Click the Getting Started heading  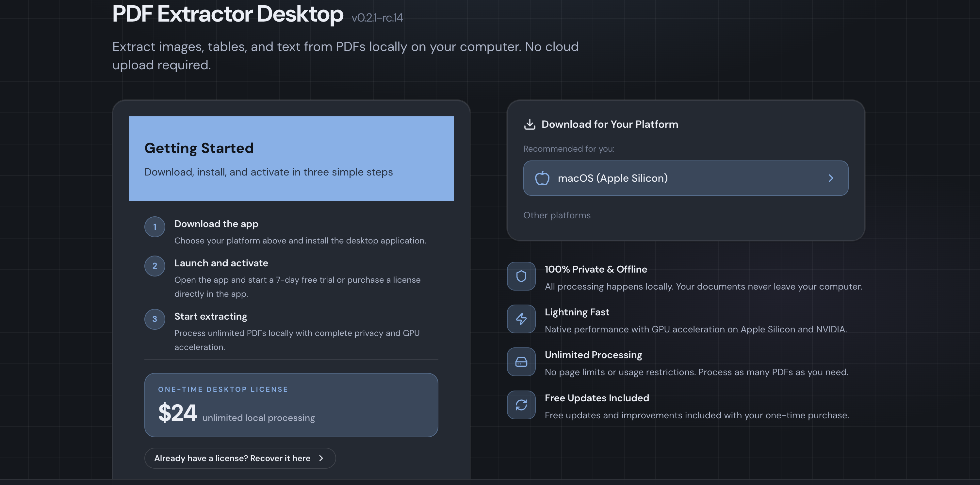point(199,148)
